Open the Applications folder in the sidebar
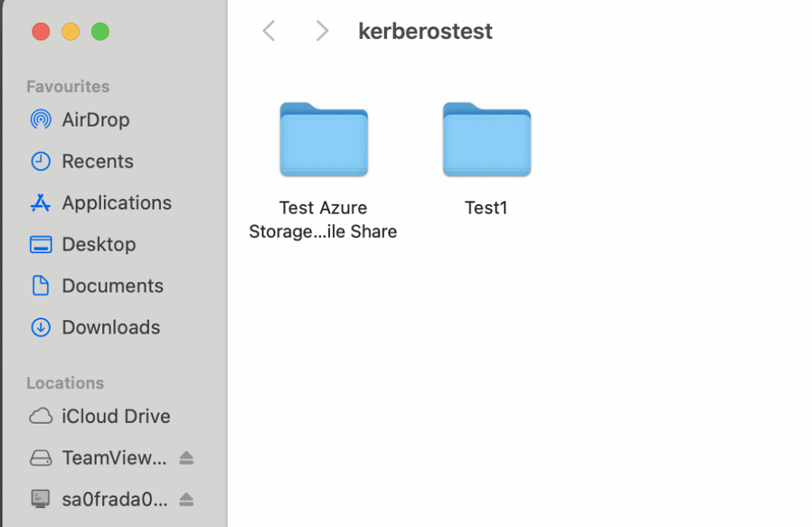Viewport: 812px width, 527px height. 116,202
